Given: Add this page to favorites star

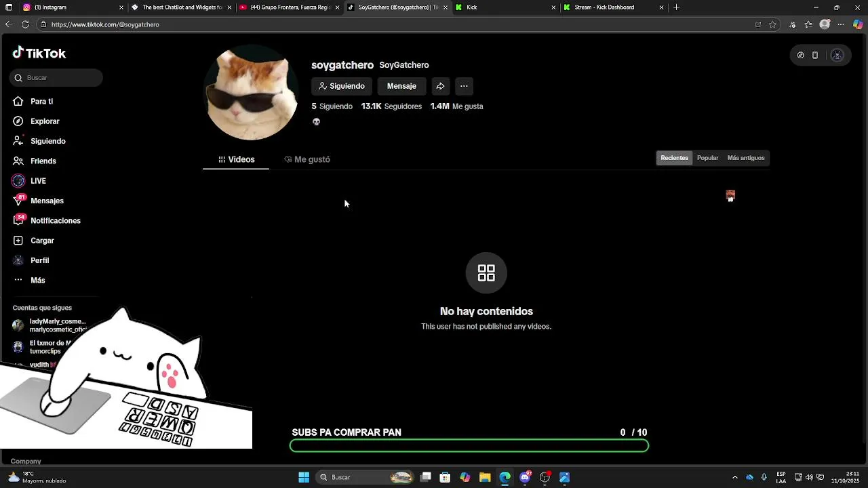Looking at the screenshot, I should (x=772, y=24).
